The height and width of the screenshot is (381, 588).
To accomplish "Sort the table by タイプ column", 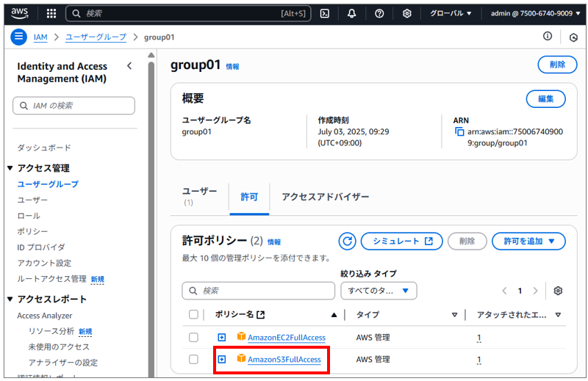I will 454,315.
